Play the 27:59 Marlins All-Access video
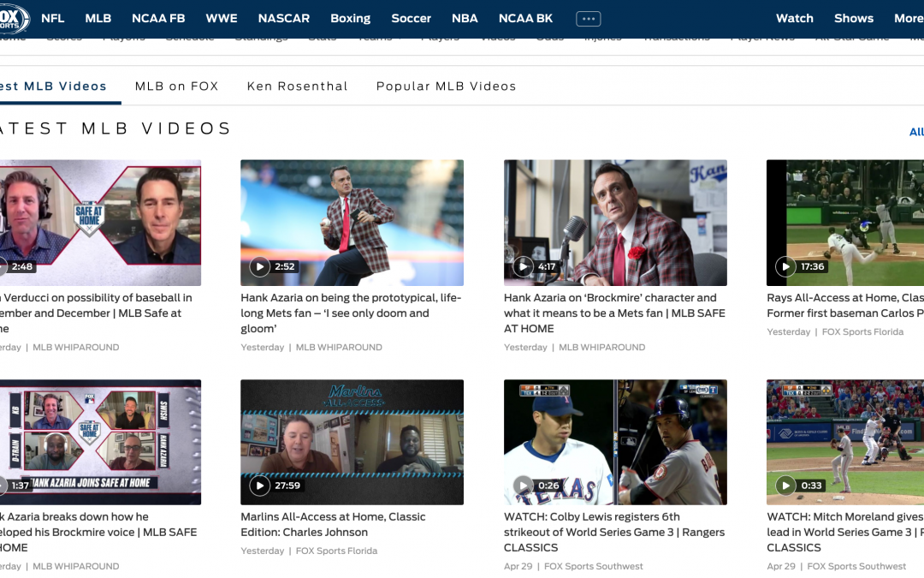The image size is (924, 578). tap(259, 486)
